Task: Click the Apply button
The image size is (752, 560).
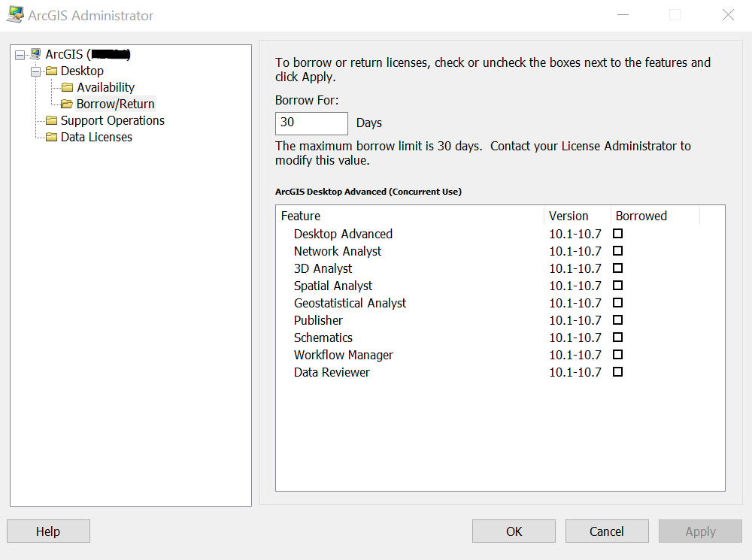Action: click(x=700, y=531)
